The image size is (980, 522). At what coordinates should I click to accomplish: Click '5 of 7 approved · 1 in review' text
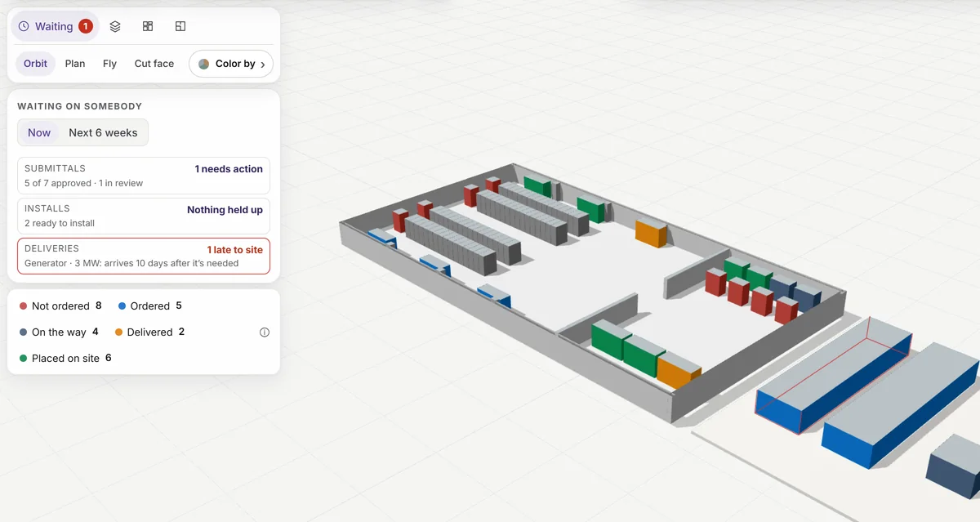point(83,183)
